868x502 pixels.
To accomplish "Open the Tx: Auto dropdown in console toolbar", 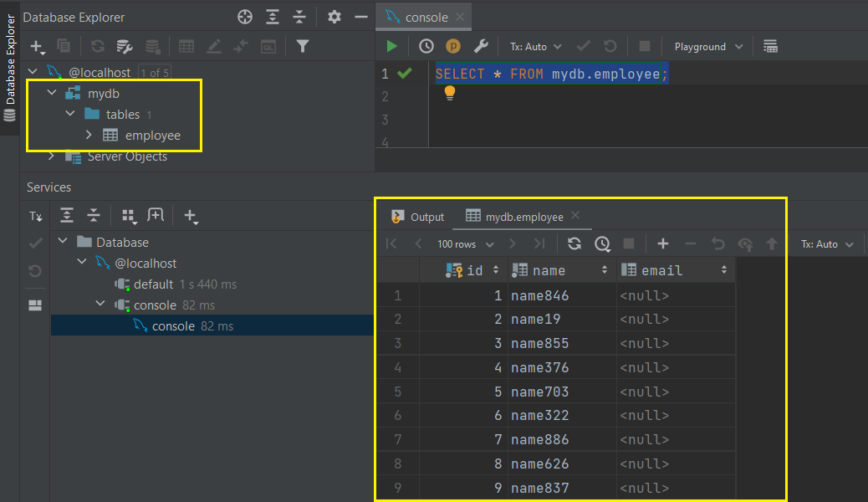I will (535, 47).
